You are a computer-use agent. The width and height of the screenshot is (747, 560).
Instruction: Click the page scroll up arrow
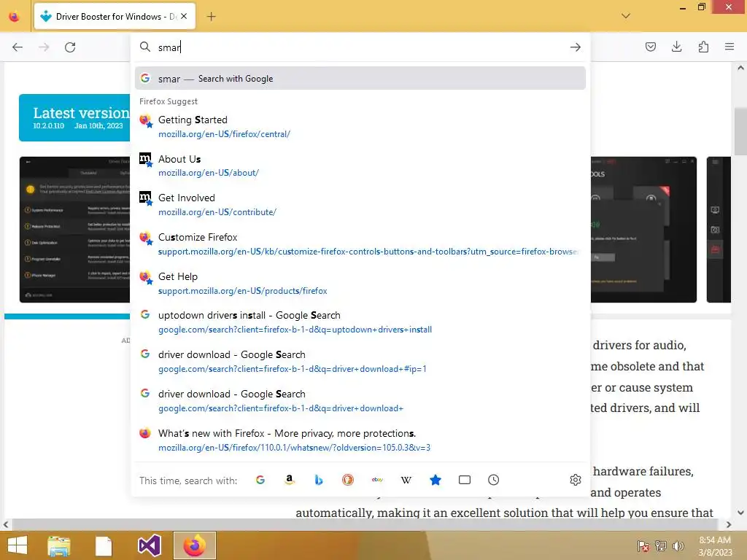coord(740,68)
